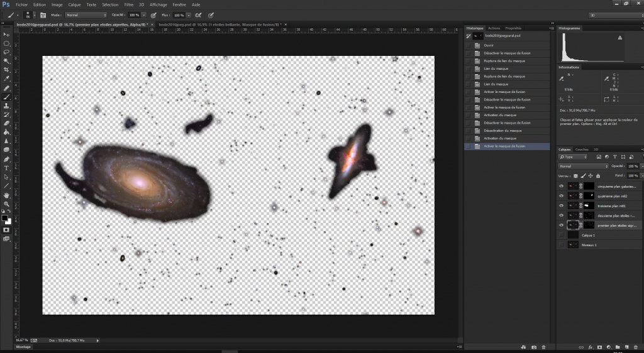The image size is (644, 353).
Task: Open the status bar info arrow menu
Action: point(97,340)
